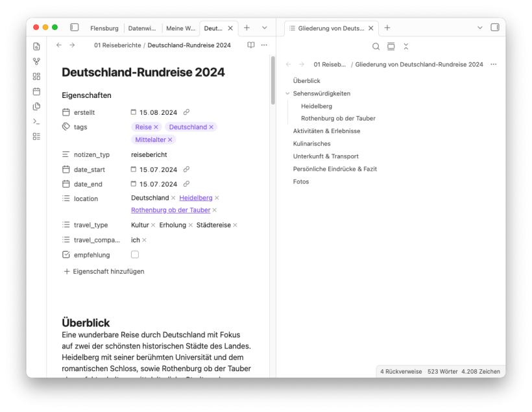
Task: Click the search icon in outline pane
Action: [376, 47]
